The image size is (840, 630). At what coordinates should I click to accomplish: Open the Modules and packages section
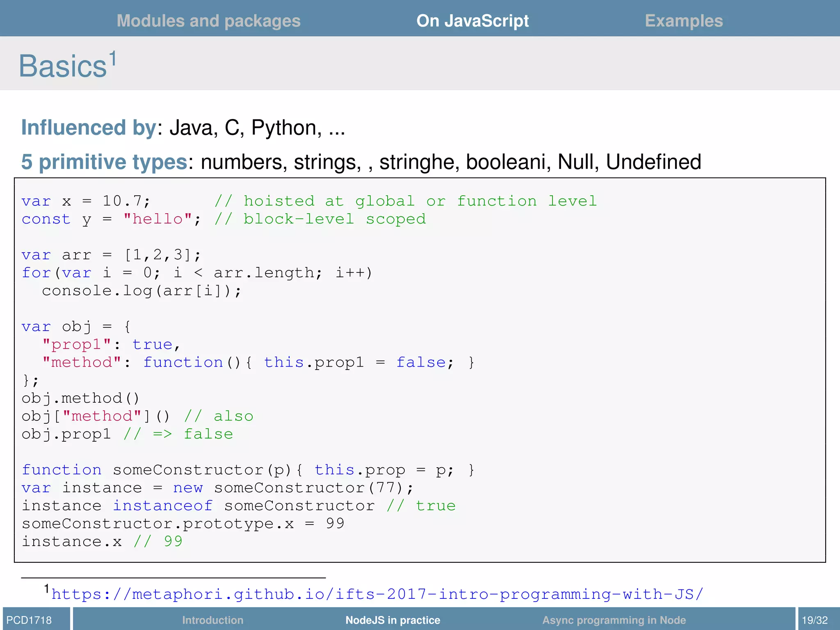[208, 21]
